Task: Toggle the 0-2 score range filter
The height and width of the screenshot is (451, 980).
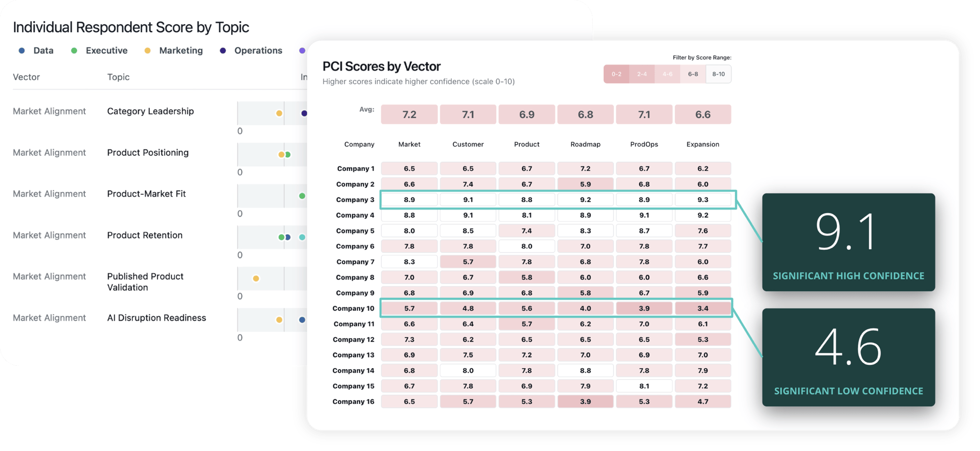Action: pyautogui.click(x=616, y=74)
